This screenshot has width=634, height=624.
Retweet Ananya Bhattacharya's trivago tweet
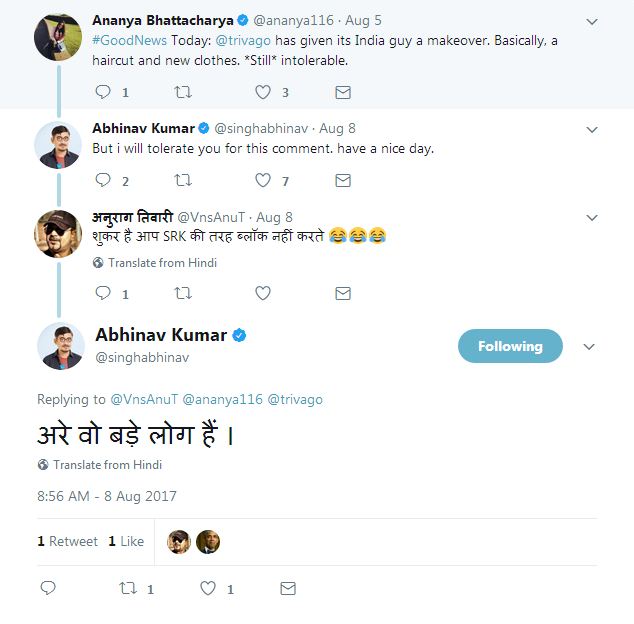pos(183,92)
